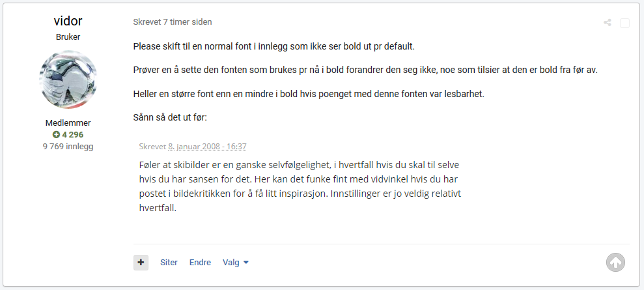This screenshot has width=644, height=290.
Task: Click the 4 296 reputation score
Action: (x=73, y=134)
